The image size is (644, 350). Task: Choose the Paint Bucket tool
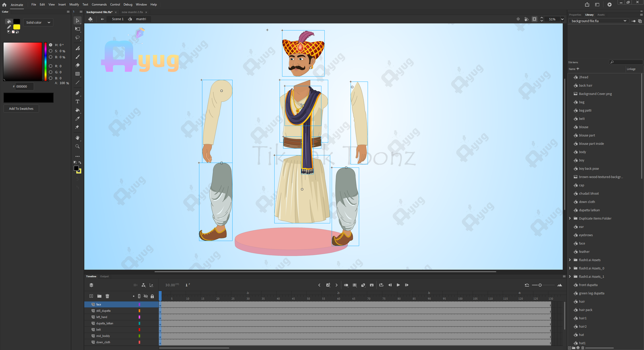pyautogui.click(x=78, y=110)
